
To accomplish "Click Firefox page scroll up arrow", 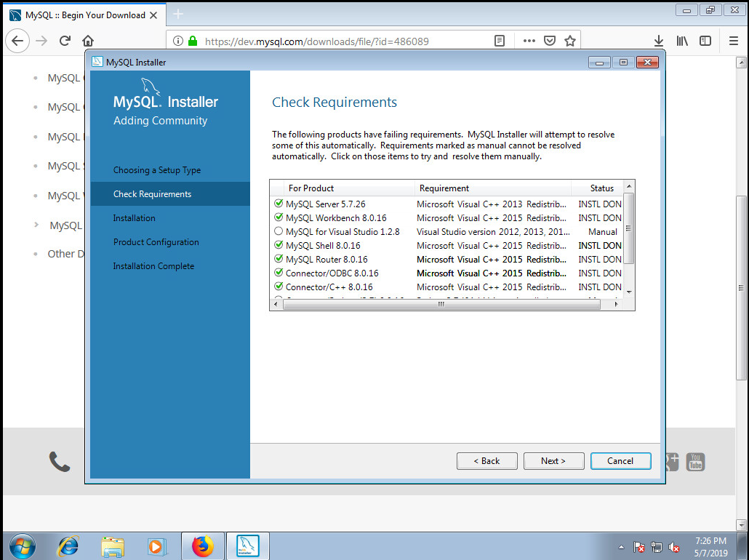I will pos(741,62).
